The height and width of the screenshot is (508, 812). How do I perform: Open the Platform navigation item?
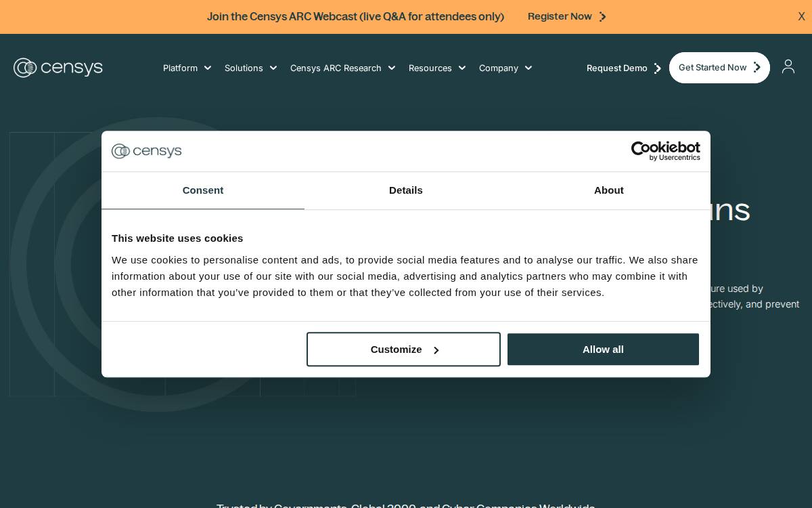coord(180,68)
